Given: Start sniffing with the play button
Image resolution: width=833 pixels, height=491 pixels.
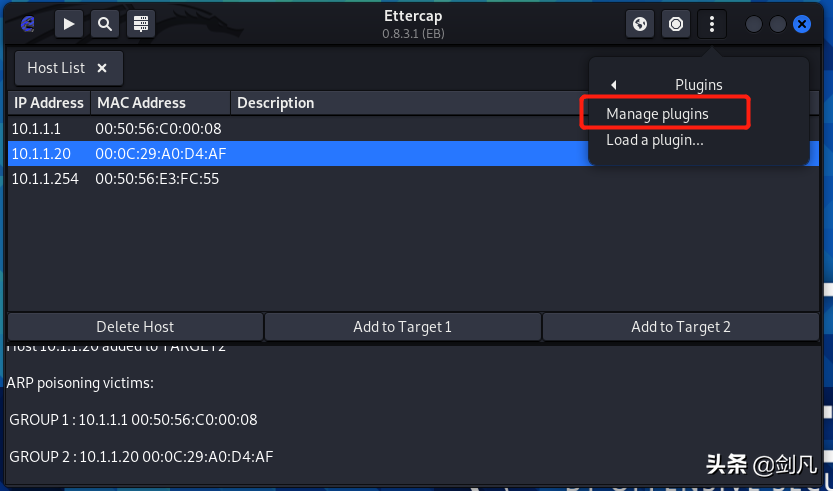Looking at the screenshot, I should pyautogui.click(x=69, y=24).
